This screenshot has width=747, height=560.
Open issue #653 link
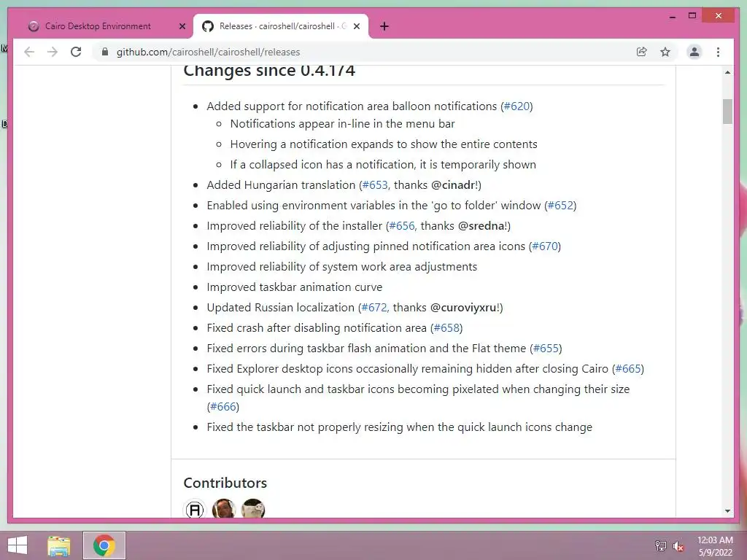375,184
